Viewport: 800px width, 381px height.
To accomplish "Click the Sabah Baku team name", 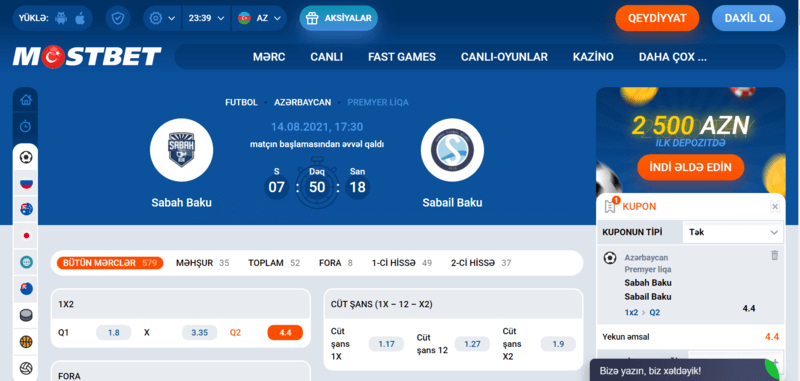I will pyautogui.click(x=182, y=203).
